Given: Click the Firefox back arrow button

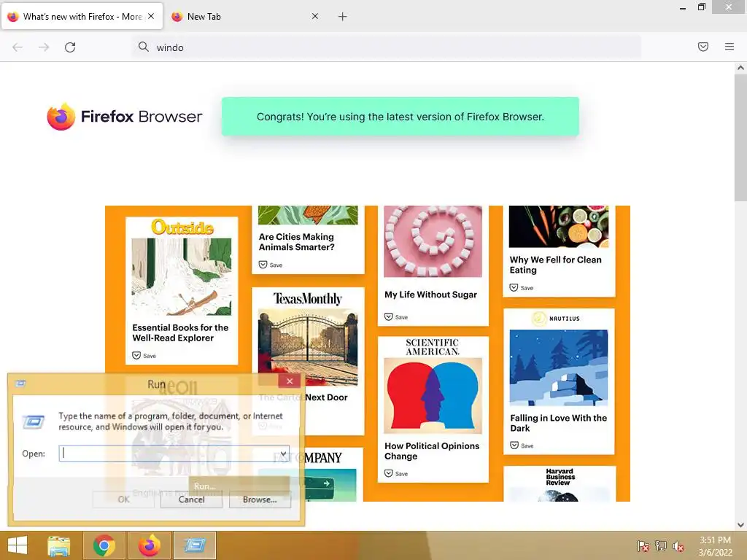Looking at the screenshot, I should [18, 47].
